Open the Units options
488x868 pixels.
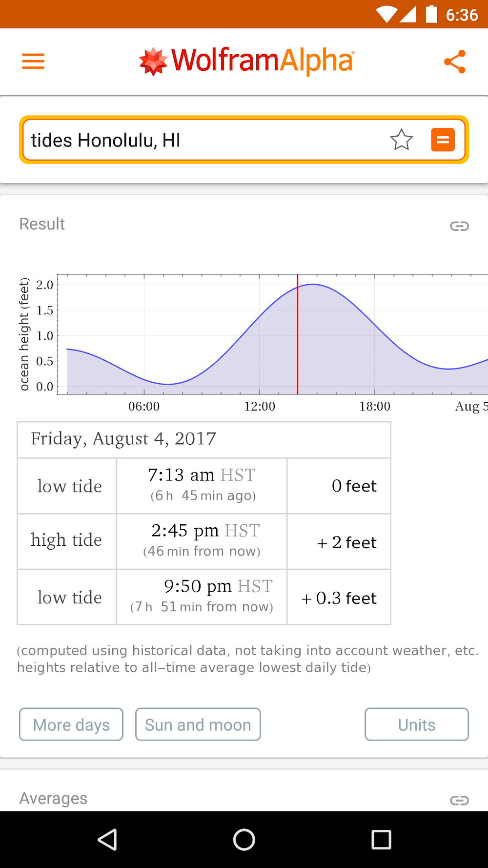pyautogui.click(x=416, y=724)
